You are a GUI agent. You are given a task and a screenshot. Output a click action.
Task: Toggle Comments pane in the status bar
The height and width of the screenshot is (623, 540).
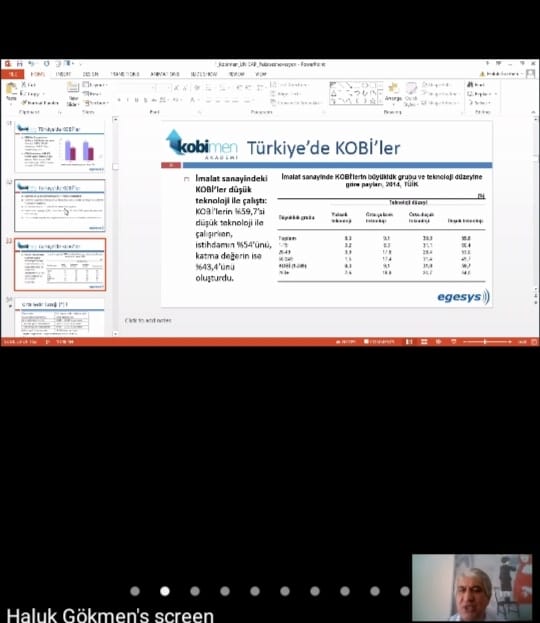pos(379,342)
